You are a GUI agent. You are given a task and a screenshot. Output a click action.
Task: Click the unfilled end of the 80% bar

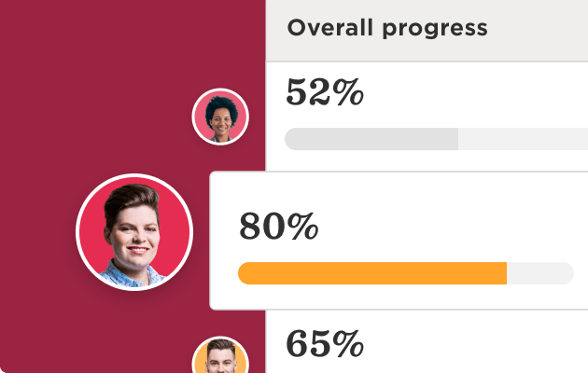[541, 273]
